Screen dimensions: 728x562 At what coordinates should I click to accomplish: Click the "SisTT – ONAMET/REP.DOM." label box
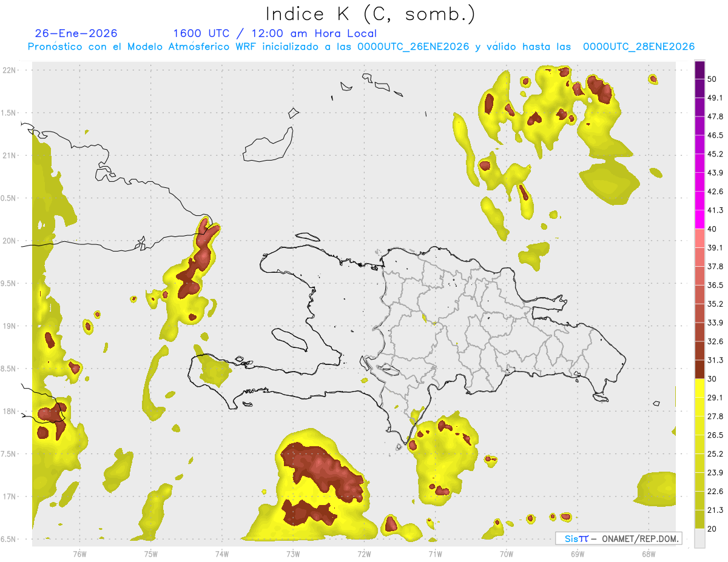(x=618, y=538)
